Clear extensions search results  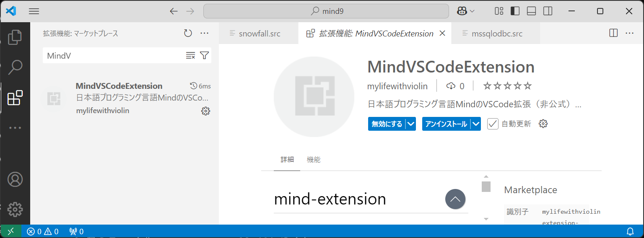[x=190, y=55]
